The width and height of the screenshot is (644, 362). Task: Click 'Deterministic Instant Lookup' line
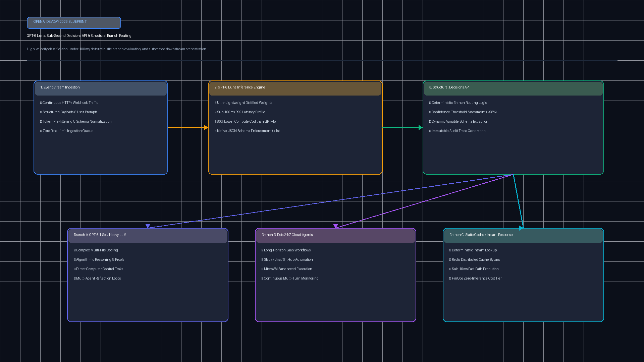[x=473, y=250]
